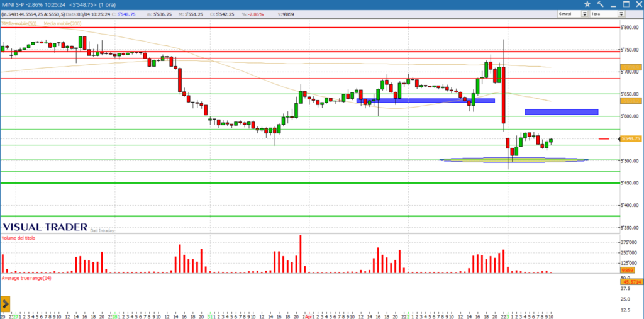Image resolution: width=644 pixels, height=319 pixels.
Task: Open the '6 mesi' period dropdown arrow
Action: coord(584,14)
